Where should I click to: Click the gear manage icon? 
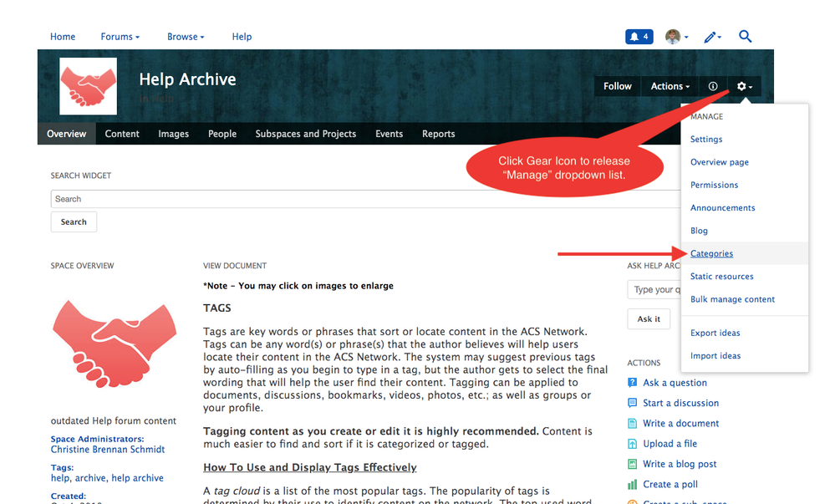[743, 86]
